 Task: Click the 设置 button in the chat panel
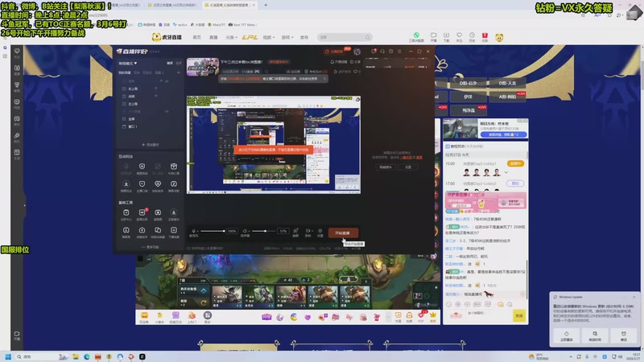(x=408, y=167)
